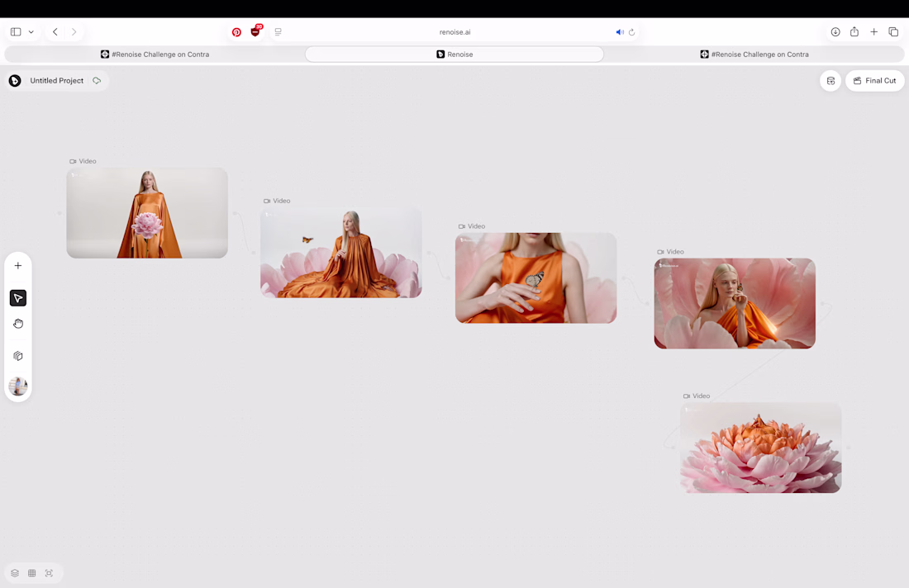Click the add node plus icon
The width and height of the screenshot is (909, 588).
coord(18,266)
